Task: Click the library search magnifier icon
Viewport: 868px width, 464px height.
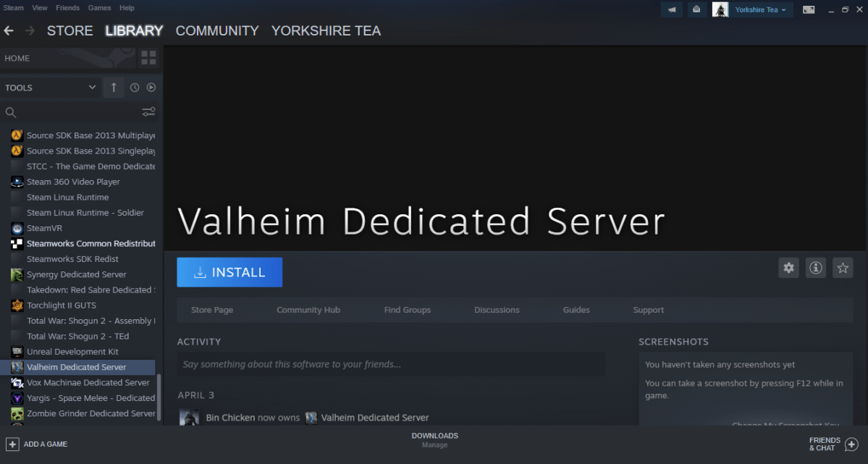Action: pyautogui.click(x=11, y=112)
